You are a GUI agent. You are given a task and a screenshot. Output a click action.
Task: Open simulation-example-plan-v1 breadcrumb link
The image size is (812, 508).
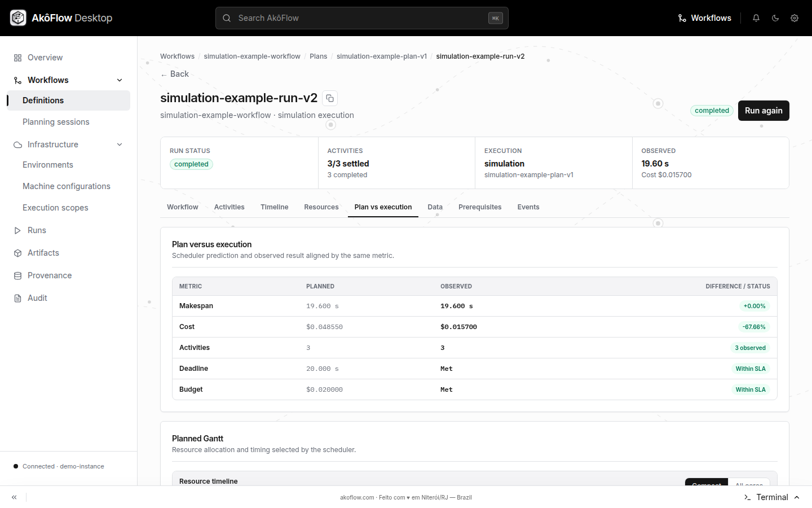click(382, 56)
